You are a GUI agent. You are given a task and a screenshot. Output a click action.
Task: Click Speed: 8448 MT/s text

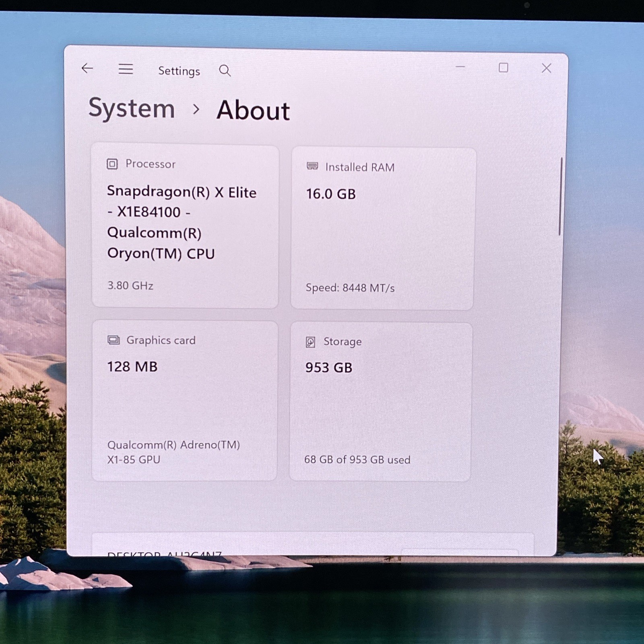[350, 288]
